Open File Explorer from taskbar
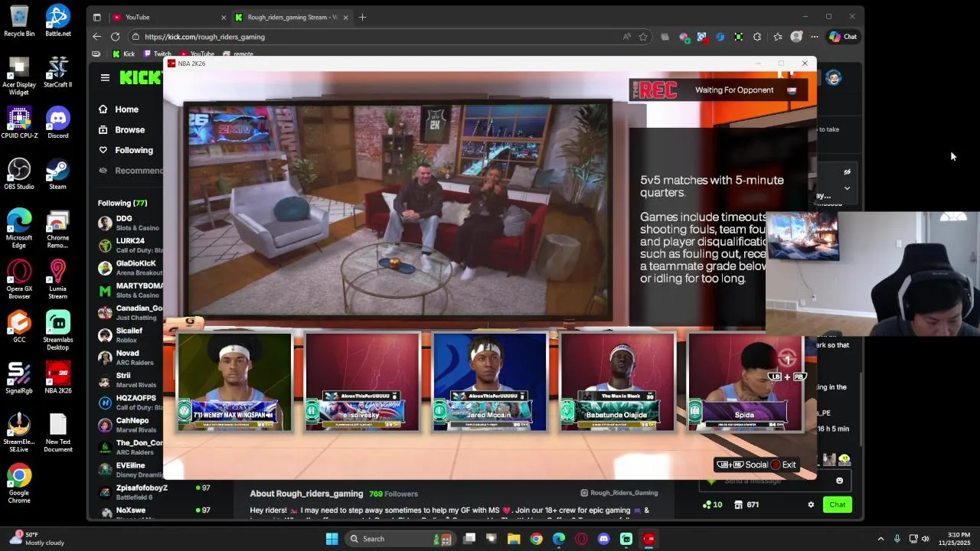The height and width of the screenshot is (551, 980). [x=514, y=539]
